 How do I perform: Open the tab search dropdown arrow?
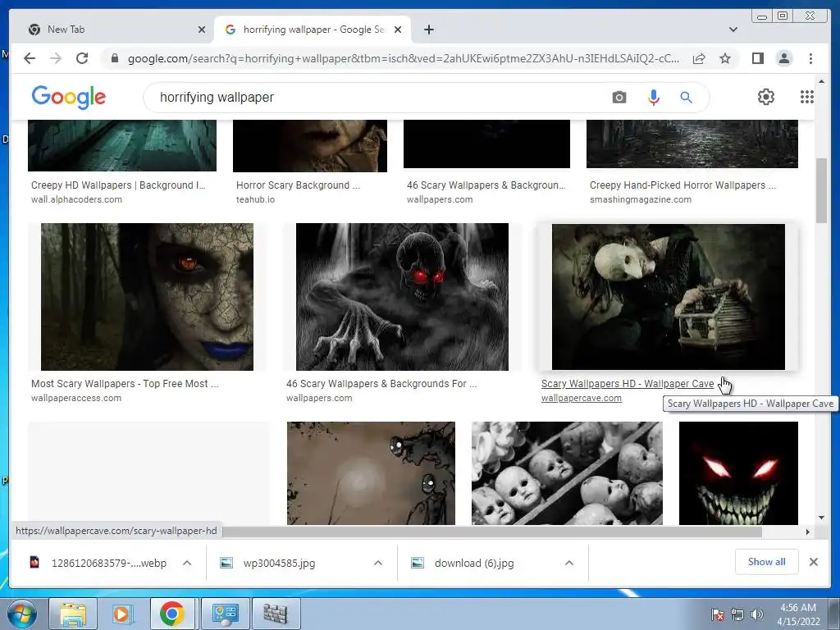tap(733, 30)
